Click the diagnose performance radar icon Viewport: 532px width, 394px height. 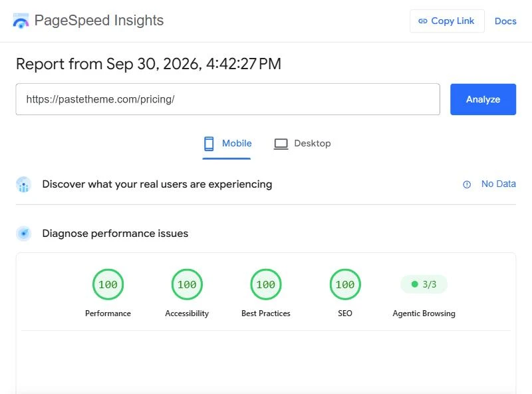23,234
